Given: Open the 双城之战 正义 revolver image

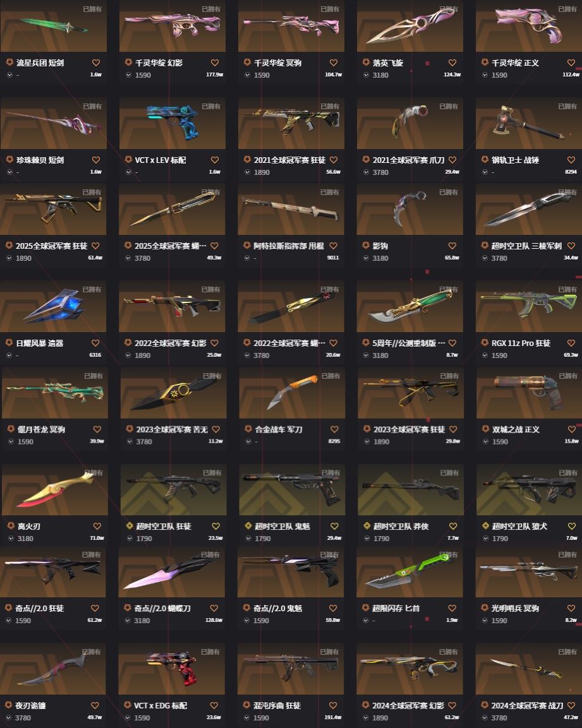Looking at the screenshot, I should tap(529, 393).
